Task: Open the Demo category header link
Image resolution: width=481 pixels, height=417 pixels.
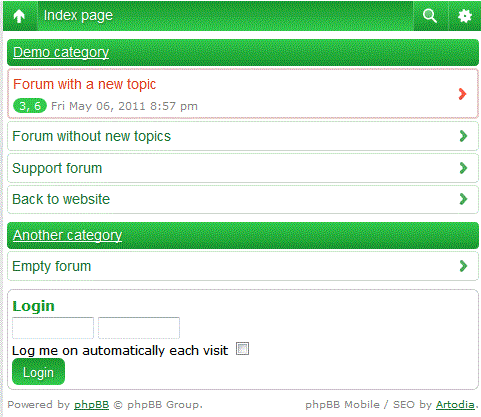Action: (x=61, y=52)
